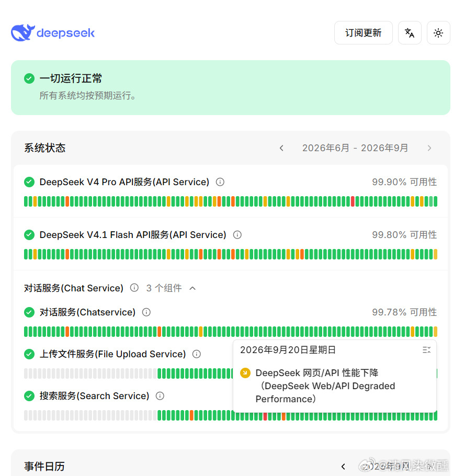Click status check icon of 对话服务(Chatservice)
Viewport: 453px width, 476px height.
coord(29,312)
